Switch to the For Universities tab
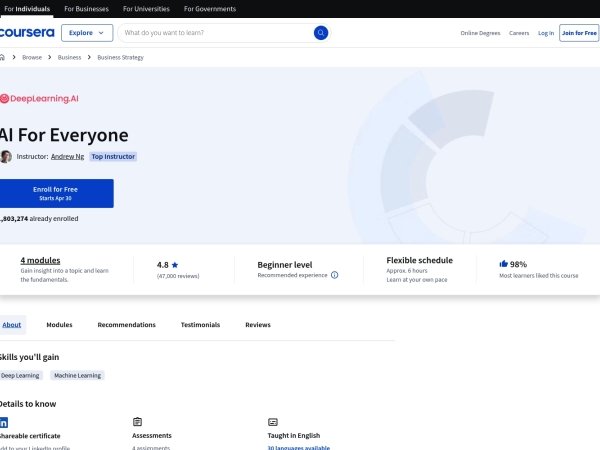 pyautogui.click(x=146, y=9)
